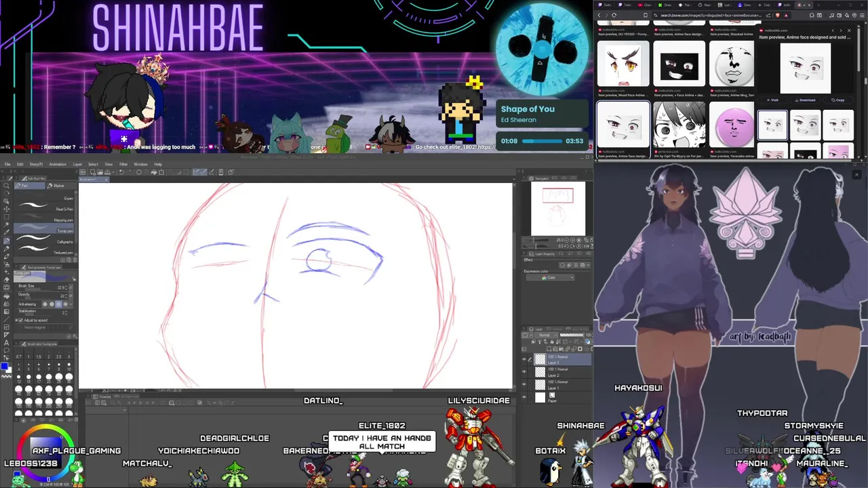The image size is (868, 488).
Task: Select Layer 1 in the layer list
Action: coord(561,384)
